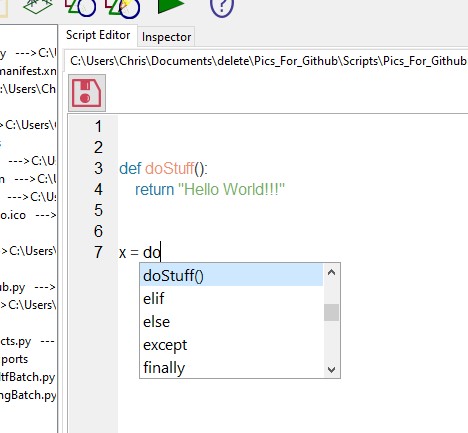Pick except from the autocomplete list
The width and height of the screenshot is (468, 433).
tap(231, 345)
